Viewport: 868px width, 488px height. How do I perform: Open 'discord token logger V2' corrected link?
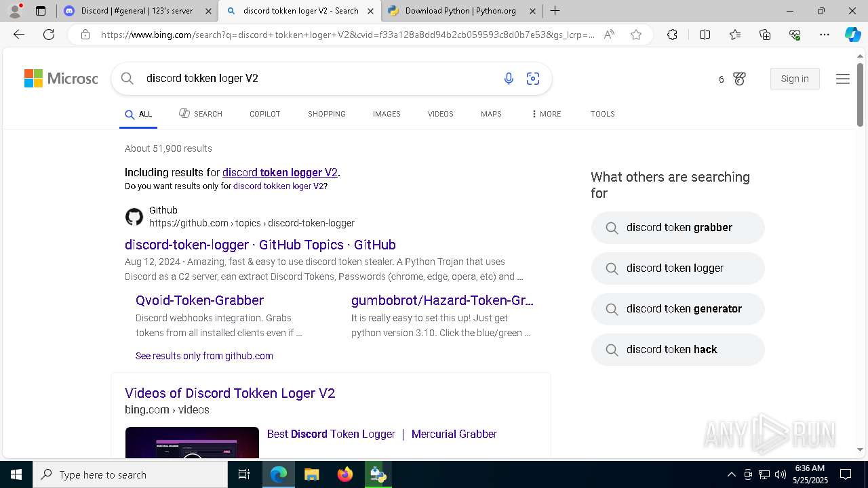280,172
